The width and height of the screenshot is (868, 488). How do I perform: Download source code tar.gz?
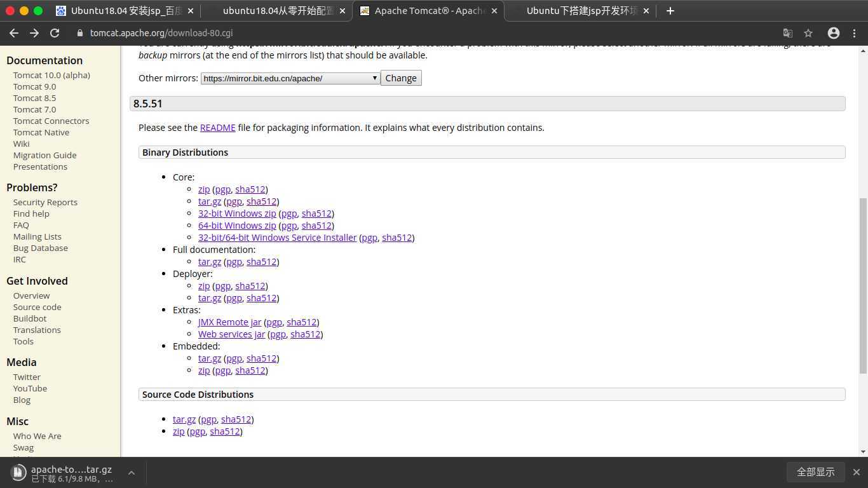(x=184, y=419)
